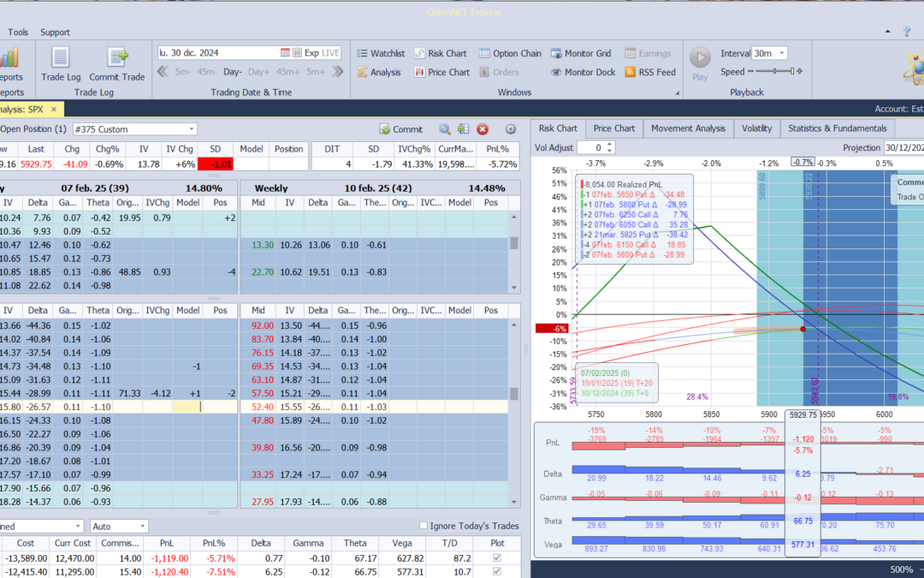Select the Risk Chart tab in chart panel
Image resolution: width=924 pixels, height=578 pixels.
click(x=558, y=128)
